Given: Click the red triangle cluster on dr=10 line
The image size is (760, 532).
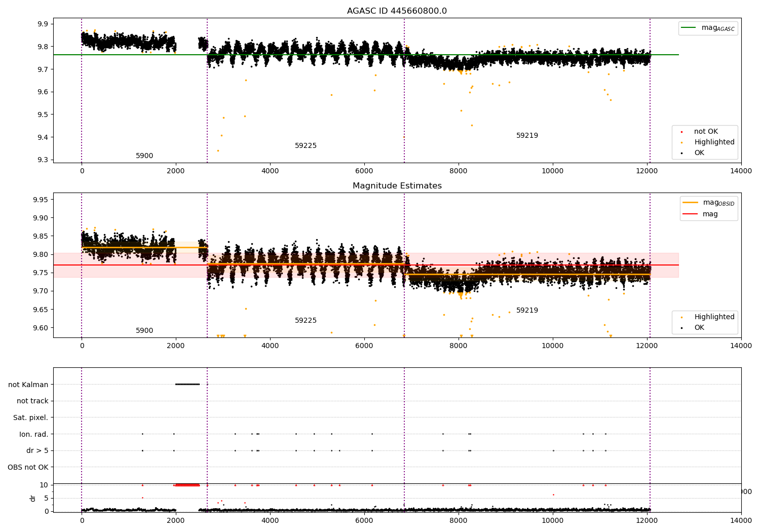Looking at the screenshot, I should click(187, 485).
